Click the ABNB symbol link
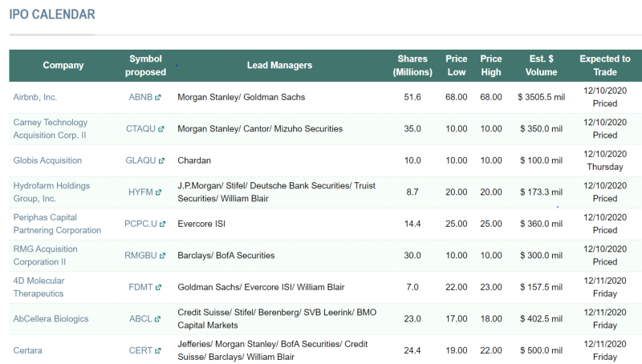Screen dimensions: 642x364 pyautogui.click(x=140, y=97)
